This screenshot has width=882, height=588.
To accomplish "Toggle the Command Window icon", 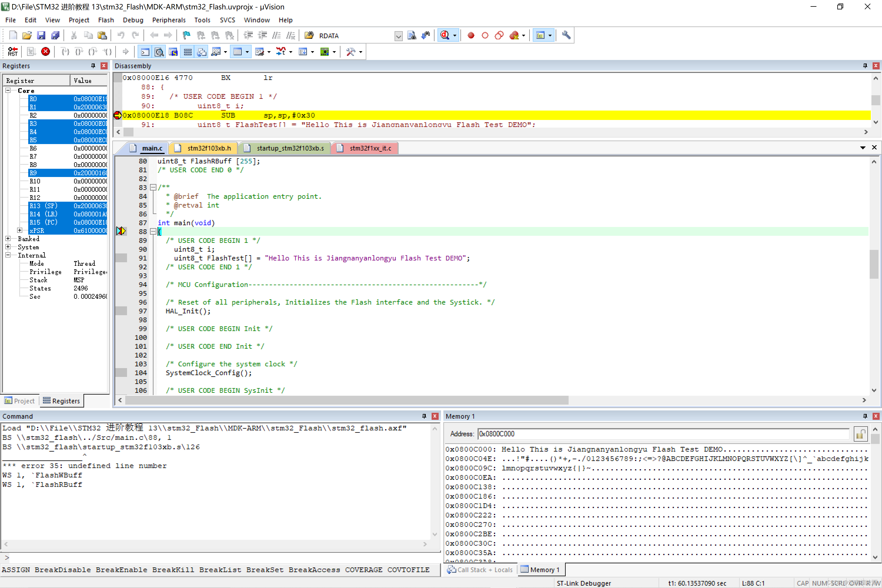I will 145,52.
